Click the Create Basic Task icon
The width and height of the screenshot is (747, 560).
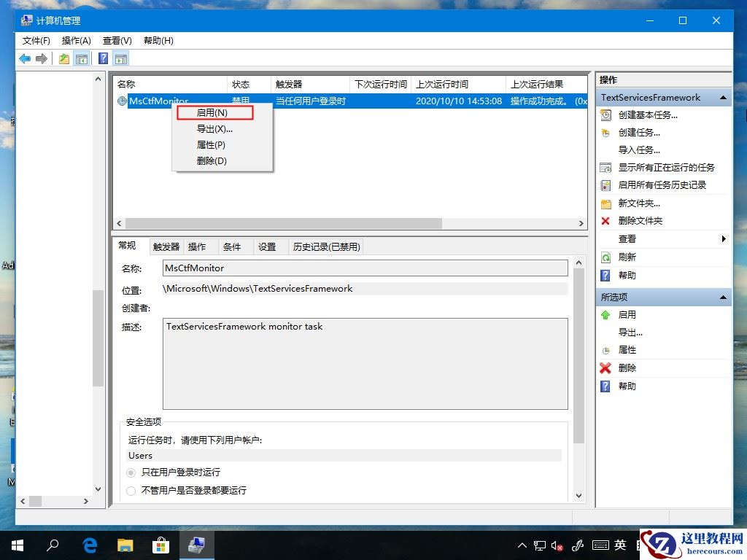pos(605,114)
